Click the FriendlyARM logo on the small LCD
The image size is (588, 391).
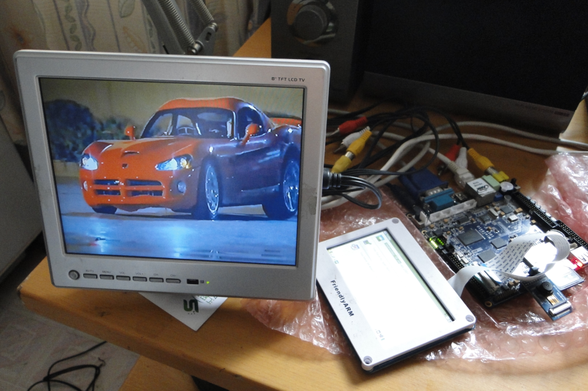(342, 298)
